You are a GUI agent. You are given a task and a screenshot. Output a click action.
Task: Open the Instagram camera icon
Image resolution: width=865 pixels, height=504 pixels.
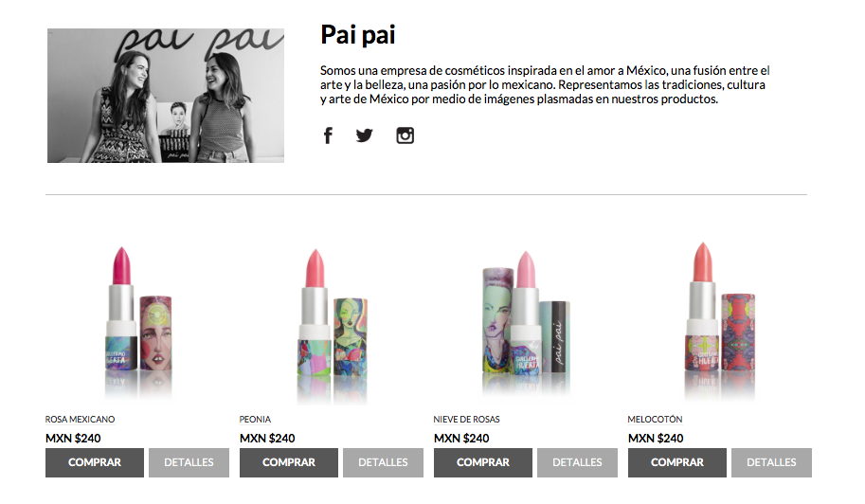coord(405,135)
